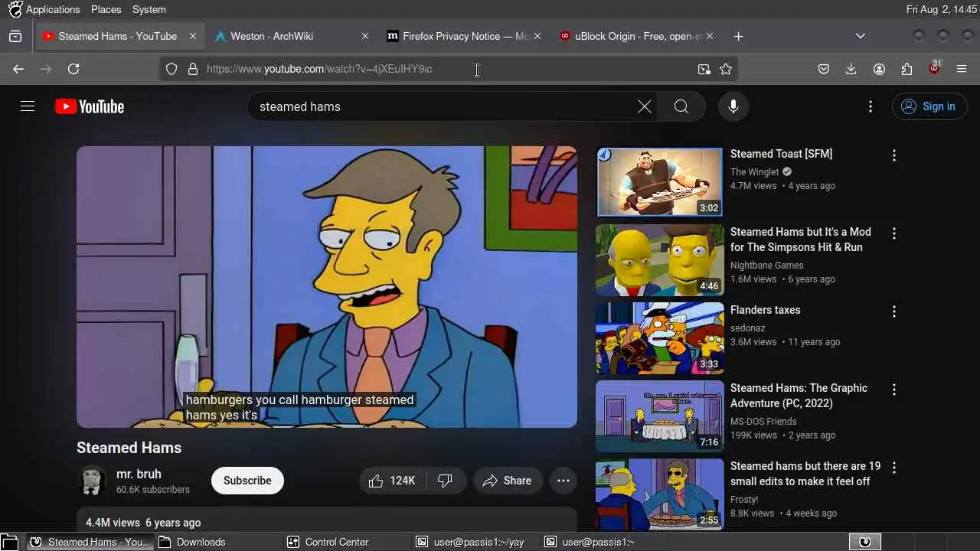Submit search with the magnifier icon

click(x=681, y=106)
